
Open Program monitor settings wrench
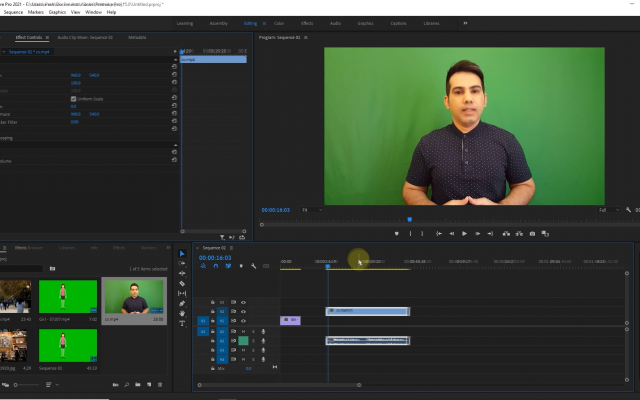[x=628, y=210]
